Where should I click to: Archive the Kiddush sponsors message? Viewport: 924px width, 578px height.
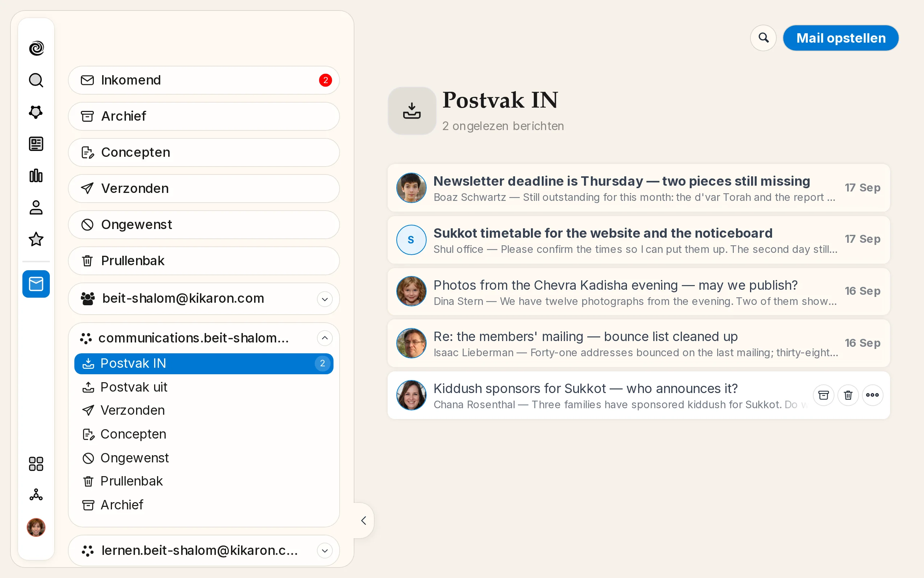pyautogui.click(x=824, y=395)
